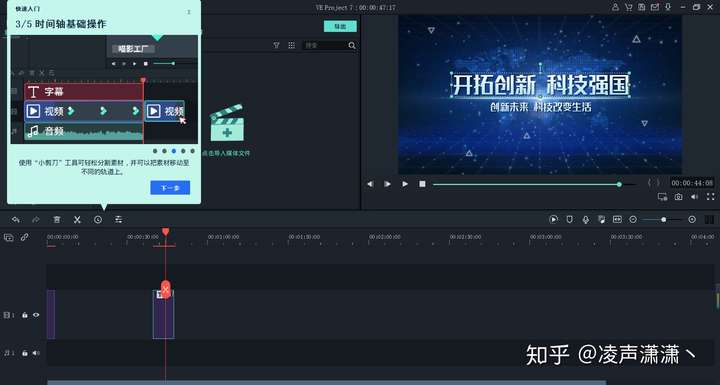Mute audio track 1 speaker icon
The image size is (720, 385).
click(36, 353)
